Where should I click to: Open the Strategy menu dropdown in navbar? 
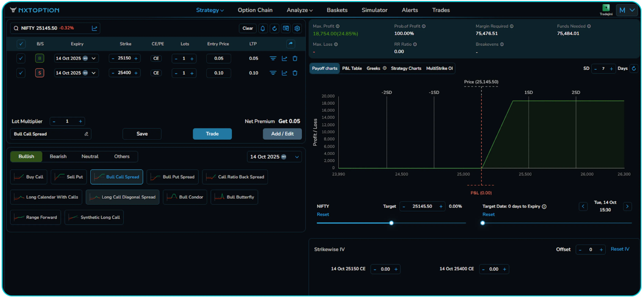pos(209,10)
